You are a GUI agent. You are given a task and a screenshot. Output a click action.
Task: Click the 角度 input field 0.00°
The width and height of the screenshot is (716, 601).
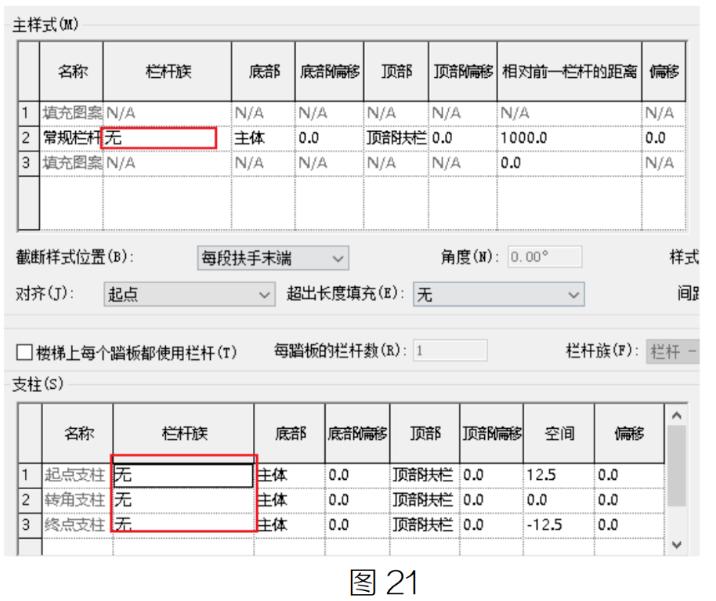coord(545,257)
